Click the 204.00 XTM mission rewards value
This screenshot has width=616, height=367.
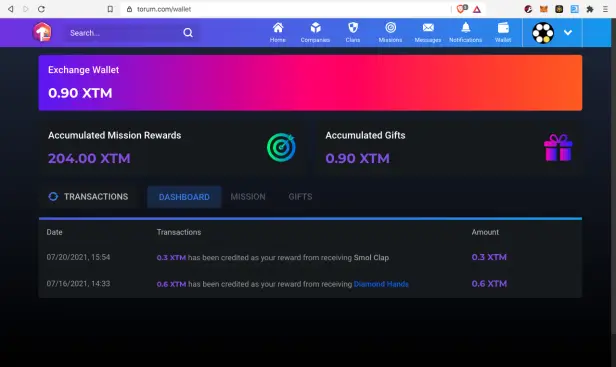[x=89, y=158]
